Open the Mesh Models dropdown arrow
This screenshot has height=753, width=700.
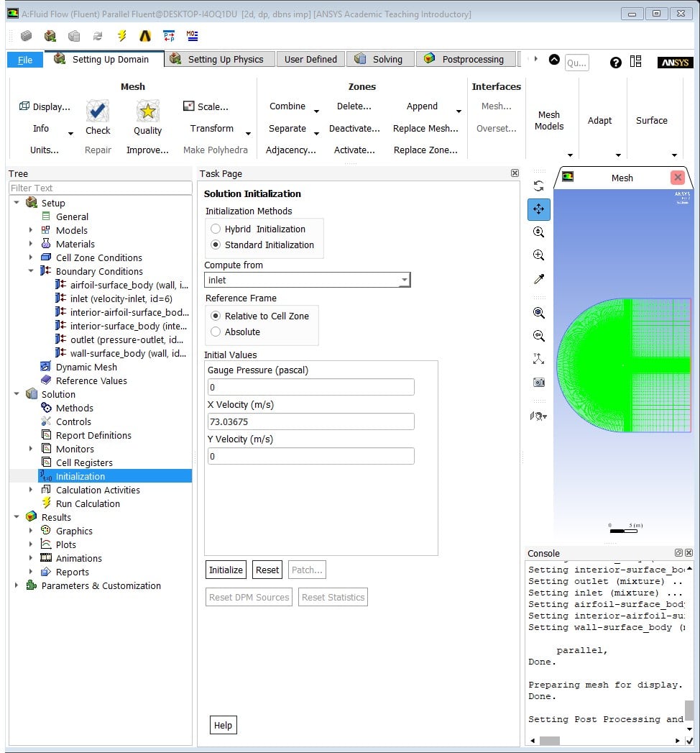coord(570,155)
